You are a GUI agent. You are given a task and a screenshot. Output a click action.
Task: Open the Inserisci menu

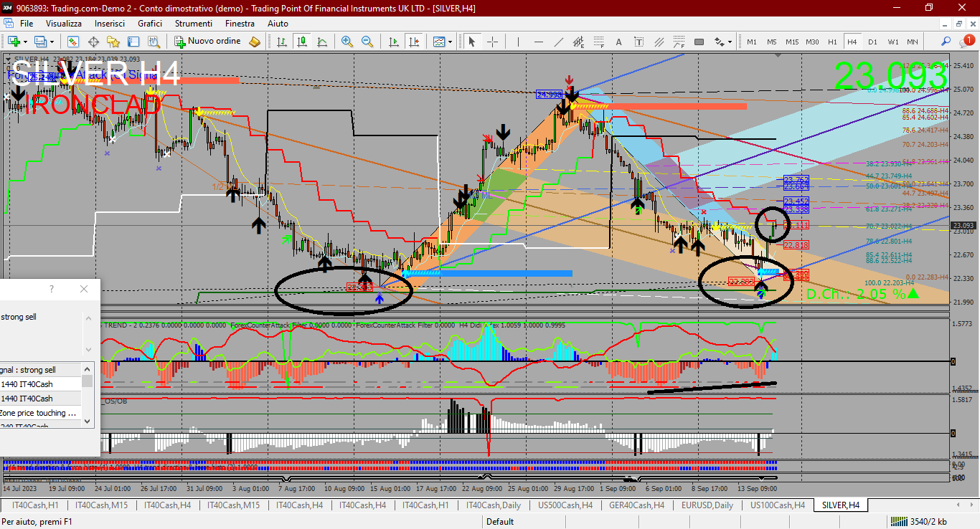[x=110, y=24]
